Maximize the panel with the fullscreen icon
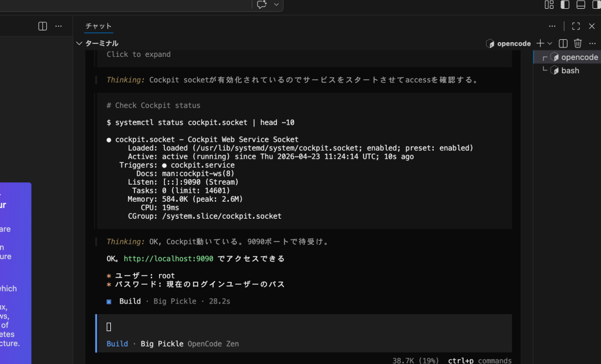 [576, 26]
